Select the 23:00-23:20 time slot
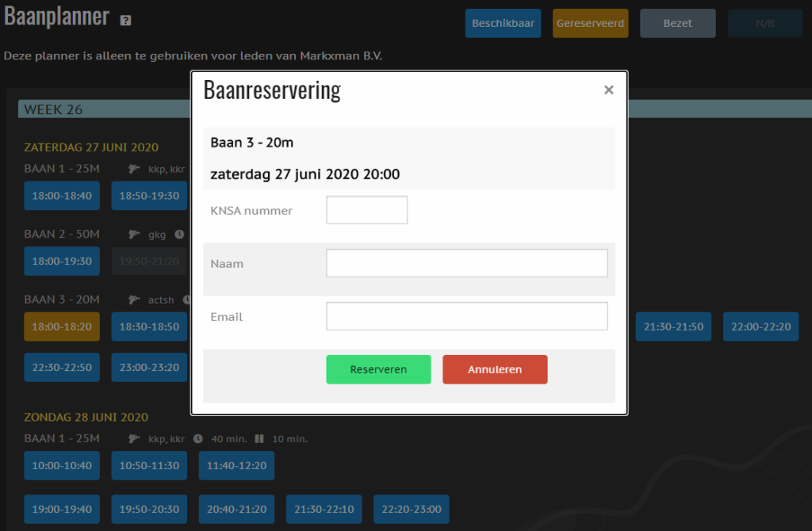This screenshot has width=812, height=531. point(149,368)
